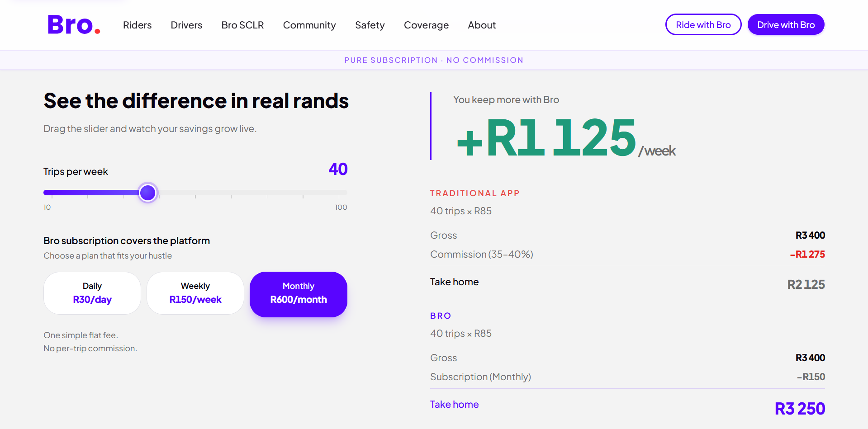868x429 pixels.
Task: Select the Weekly R150/week plan
Action: tap(195, 293)
